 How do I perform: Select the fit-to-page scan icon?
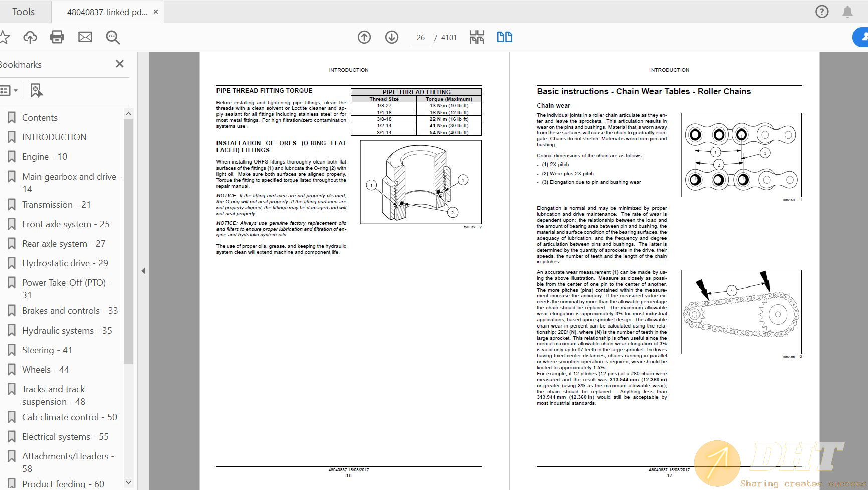pos(477,37)
